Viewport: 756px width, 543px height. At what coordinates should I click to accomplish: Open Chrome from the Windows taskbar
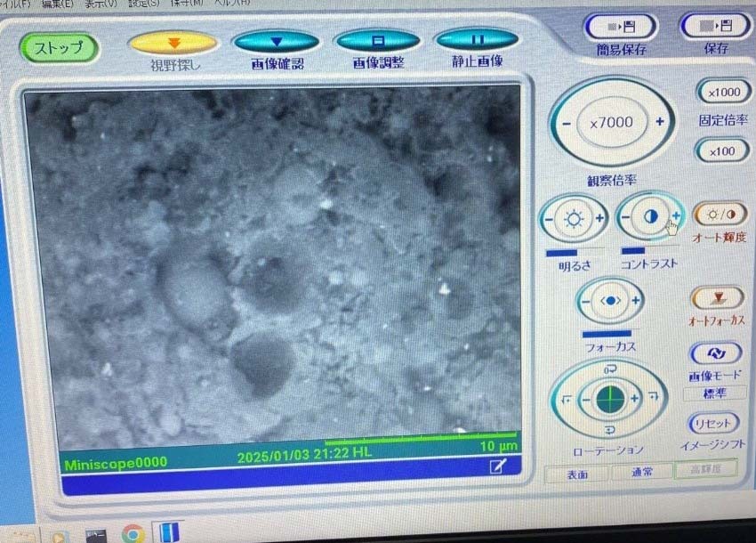click(133, 534)
